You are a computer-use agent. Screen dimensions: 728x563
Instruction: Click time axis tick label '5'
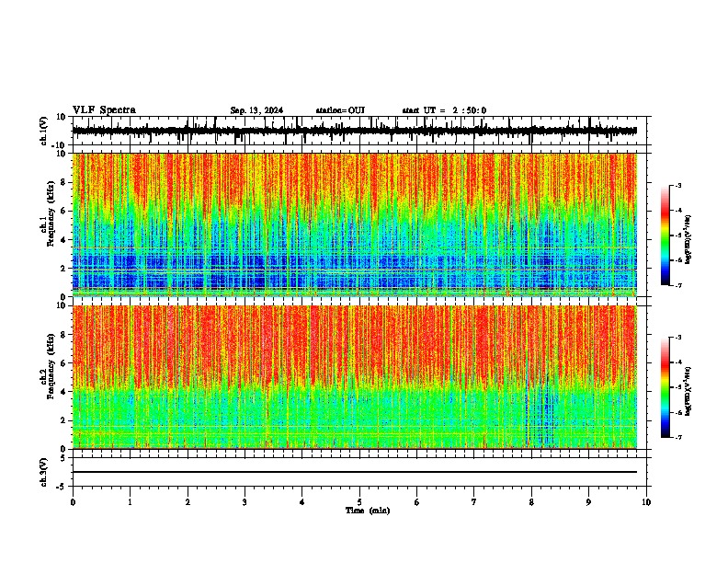[x=359, y=502]
